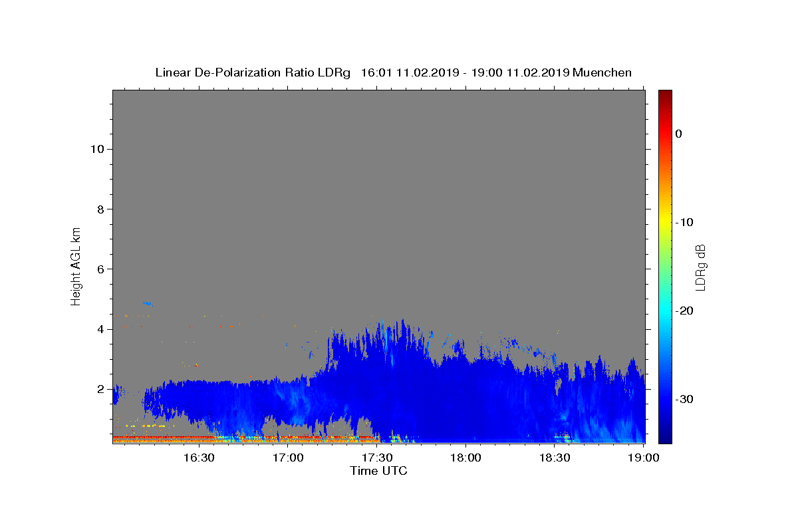Click the height tick label 4
The height and width of the screenshot is (532, 798).
(101, 329)
